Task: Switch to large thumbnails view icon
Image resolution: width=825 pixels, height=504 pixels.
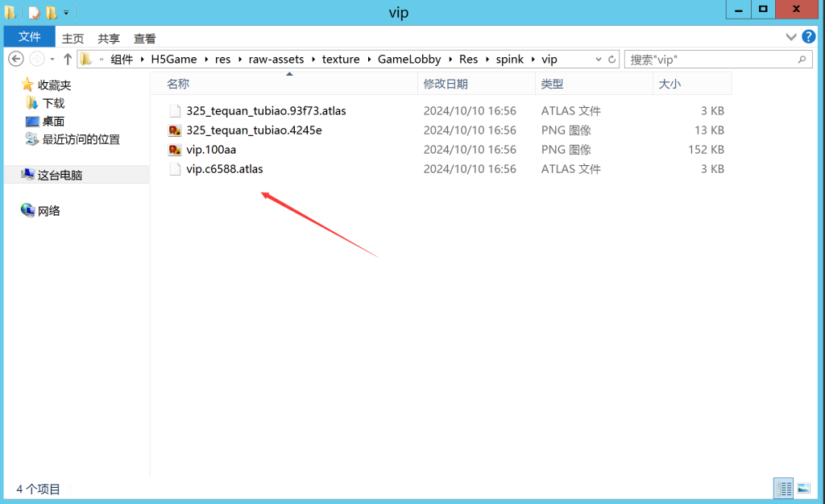Action: (x=802, y=488)
